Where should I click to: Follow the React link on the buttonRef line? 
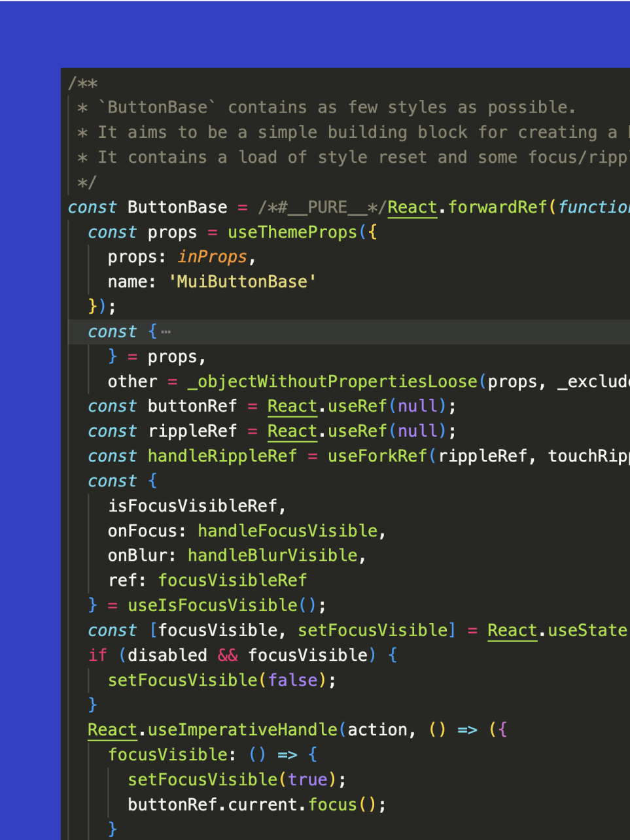(x=292, y=406)
